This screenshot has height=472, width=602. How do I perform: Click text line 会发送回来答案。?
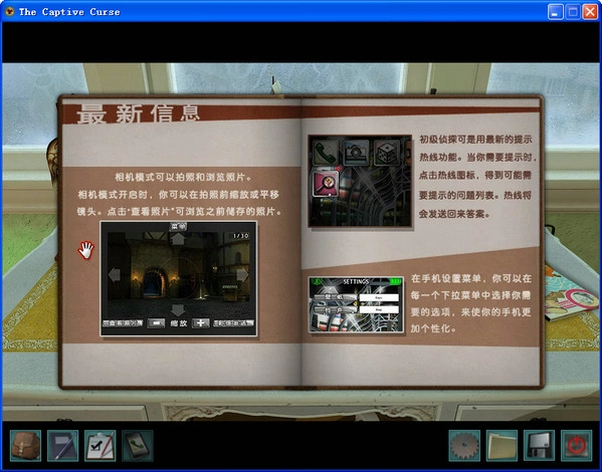pos(455,214)
